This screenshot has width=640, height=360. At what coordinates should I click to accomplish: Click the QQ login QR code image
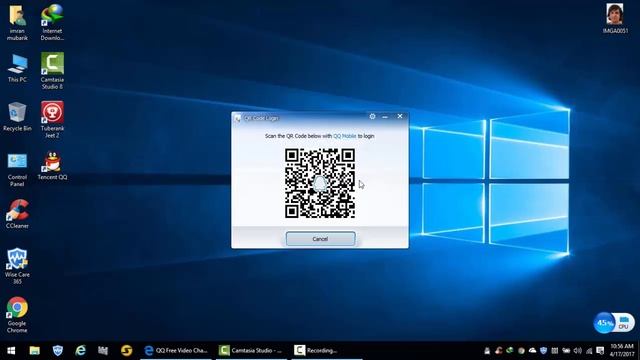tap(320, 183)
